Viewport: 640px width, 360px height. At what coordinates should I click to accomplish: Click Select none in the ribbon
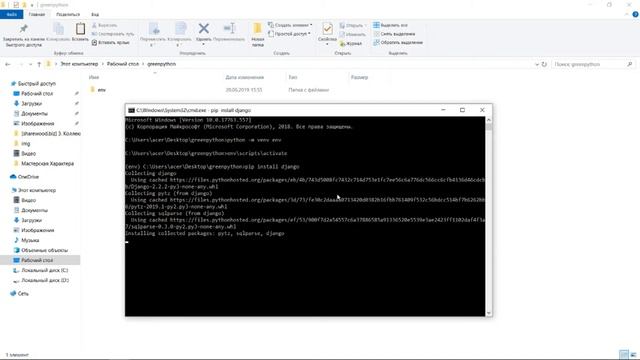click(394, 34)
